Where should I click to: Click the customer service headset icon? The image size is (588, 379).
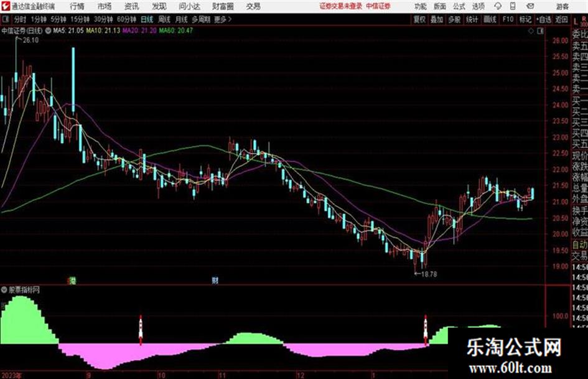tap(498, 6)
